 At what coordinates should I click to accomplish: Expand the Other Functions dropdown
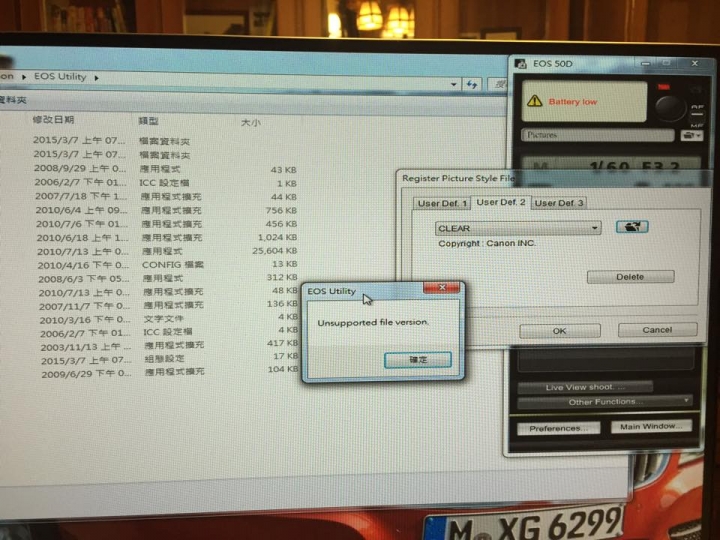[605, 402]
